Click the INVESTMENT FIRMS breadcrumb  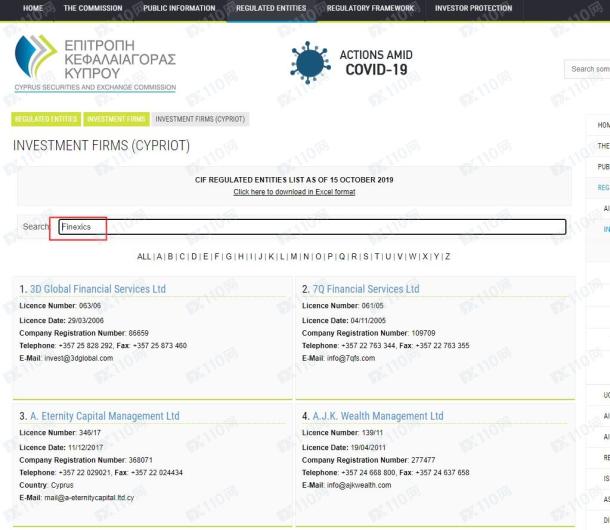pos(116,119)
